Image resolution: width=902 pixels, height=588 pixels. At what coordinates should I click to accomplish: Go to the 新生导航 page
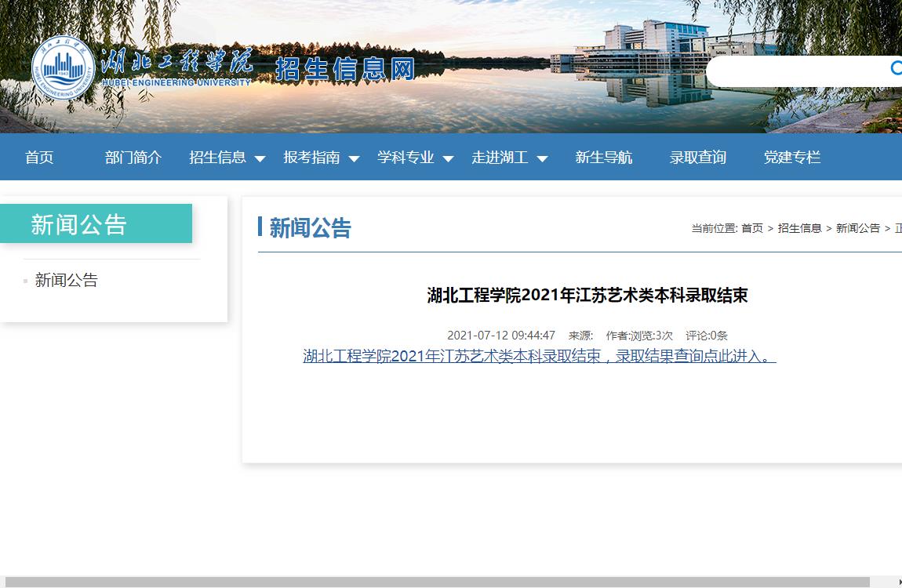[604, 157]
